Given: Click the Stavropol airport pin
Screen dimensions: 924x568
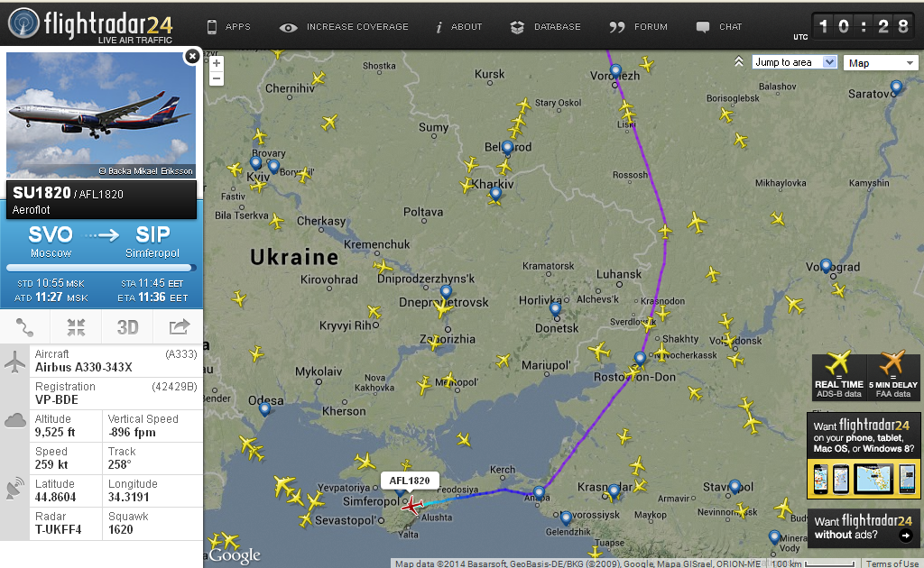Looking at the screenshot, I should coord(735,488).
